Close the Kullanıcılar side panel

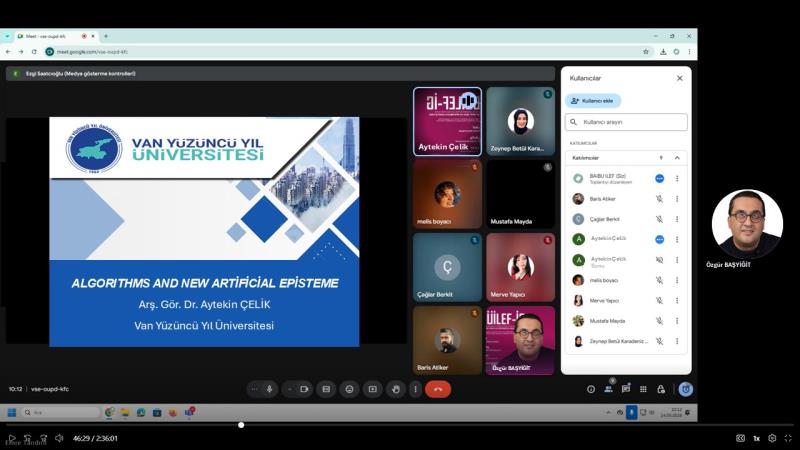click(680, 78)
